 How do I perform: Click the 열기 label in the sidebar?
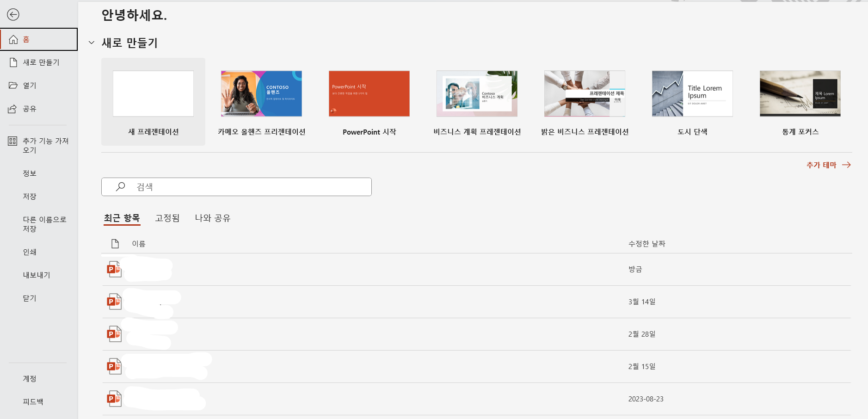pos(30,86)
